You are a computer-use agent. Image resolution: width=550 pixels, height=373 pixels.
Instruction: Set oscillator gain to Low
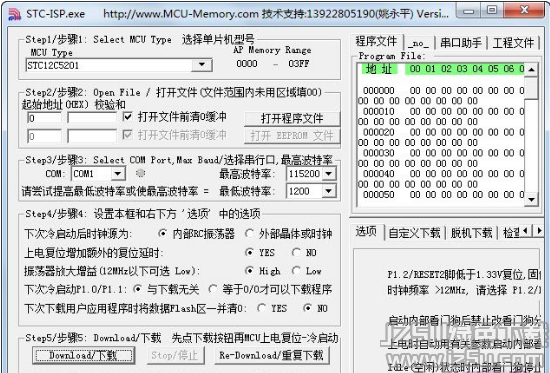click(296, 271)
